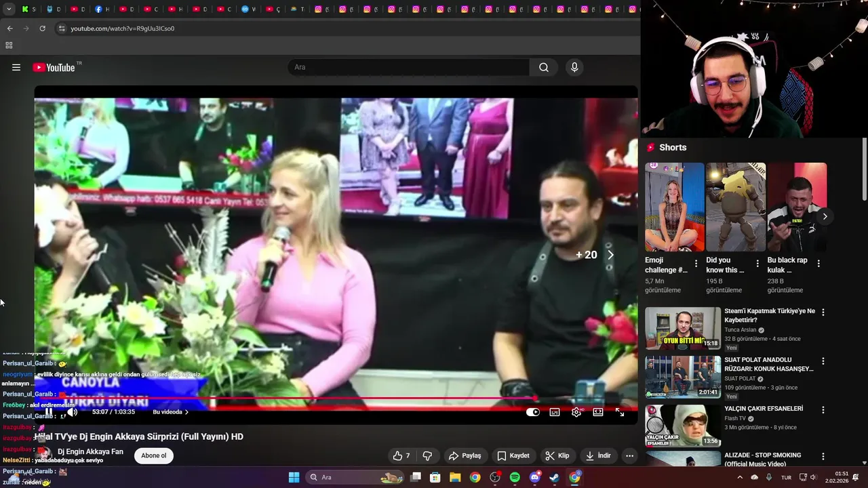Viewport: 868px width, 488px height.
Task: Switch to theater mode in the player
Action: [x=598, y=412]
